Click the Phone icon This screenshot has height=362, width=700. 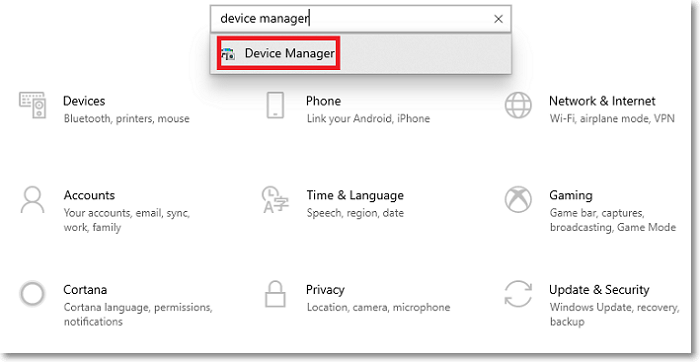click(x=275, y=105)
